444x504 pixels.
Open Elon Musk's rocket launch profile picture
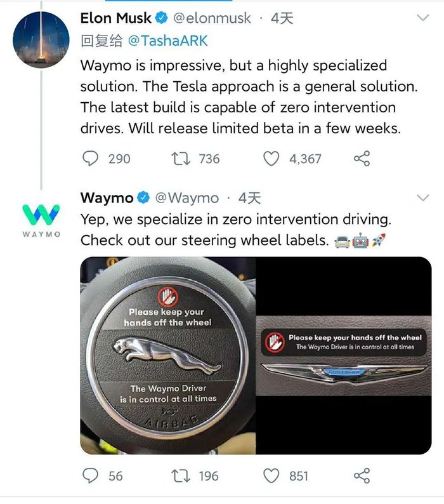click(41, 39)
